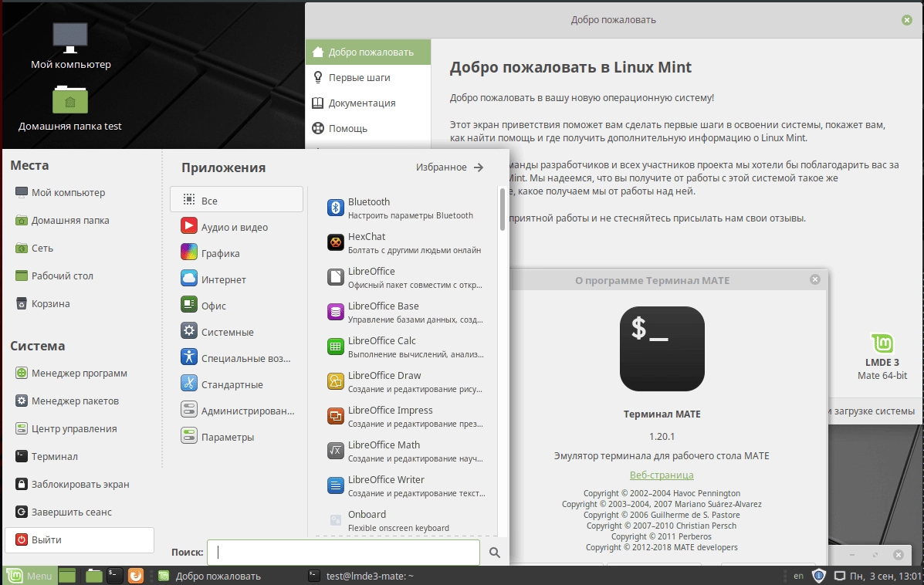Screen dimensions: 924x585
Task: Open Мой компьютер in Places
Action: (x=80, y=192)
